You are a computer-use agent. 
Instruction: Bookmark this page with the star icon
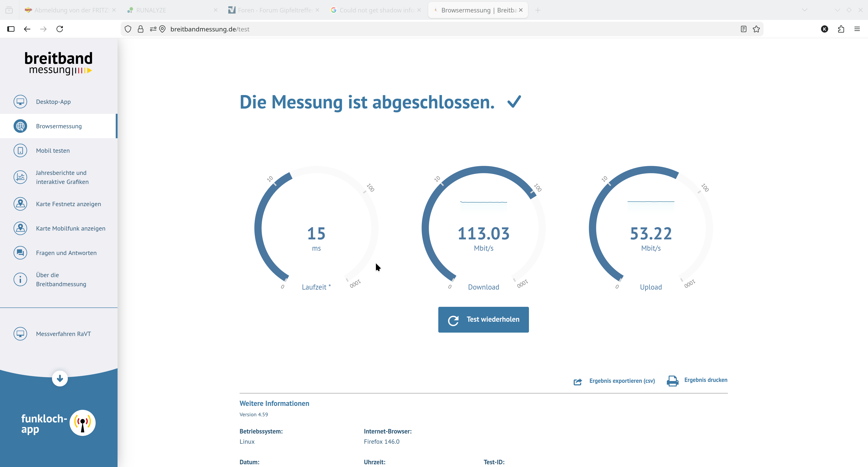click(x=756, y=29)
